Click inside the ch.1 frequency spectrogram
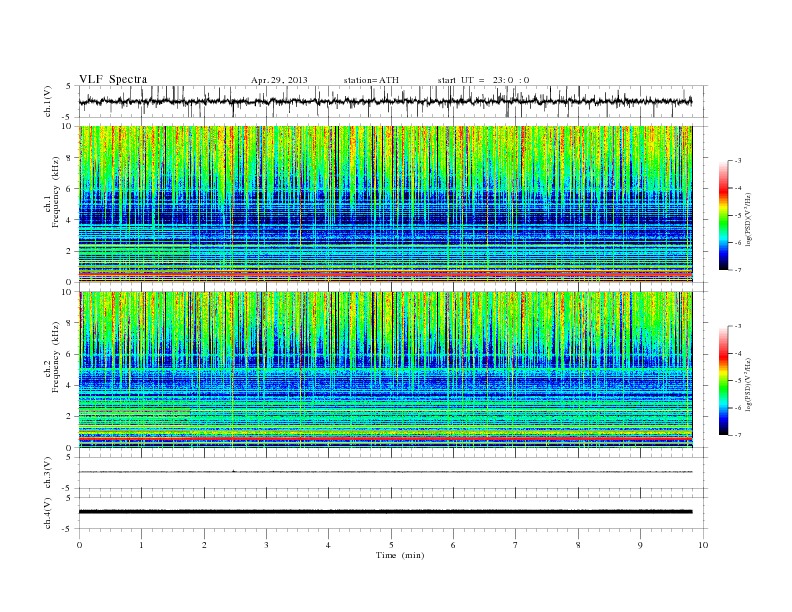This screenshot has height=612, width=792. click(x=386, y=204)
